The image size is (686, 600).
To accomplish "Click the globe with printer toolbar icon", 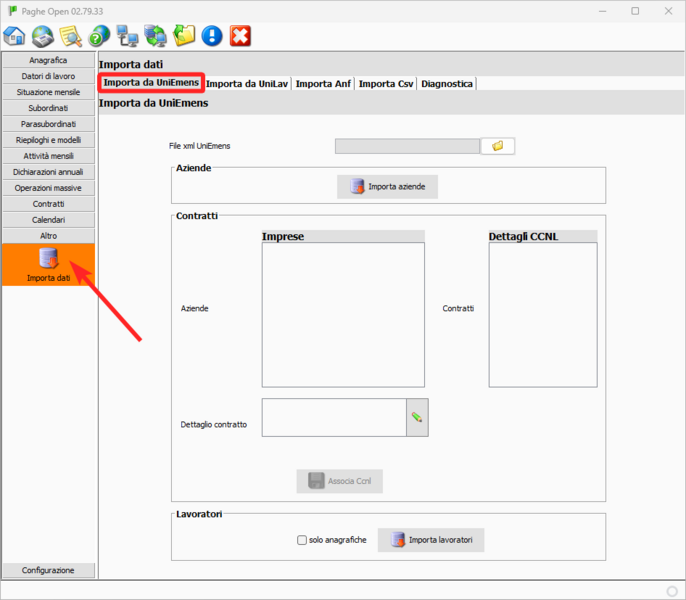I will pyautogui.click(x=42, y=36).
